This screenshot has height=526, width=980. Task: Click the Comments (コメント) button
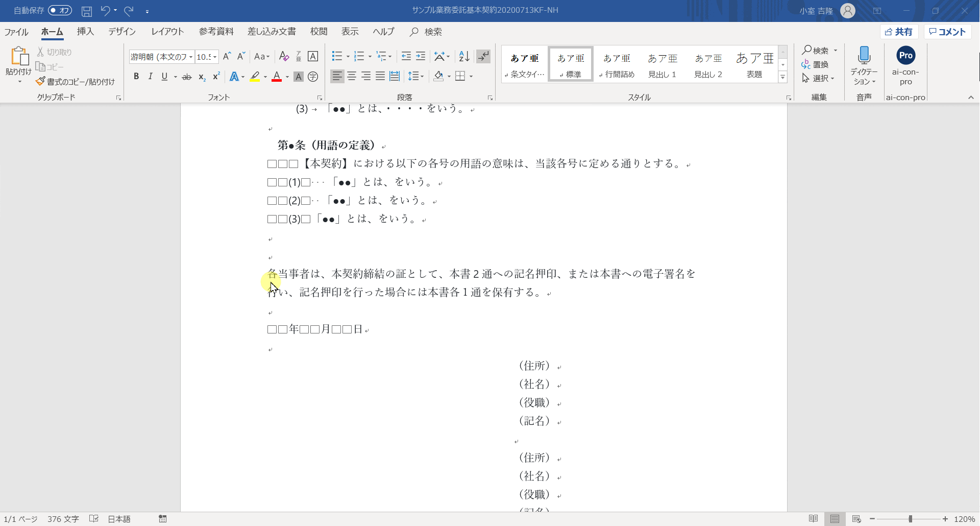[x=947, y=32]
